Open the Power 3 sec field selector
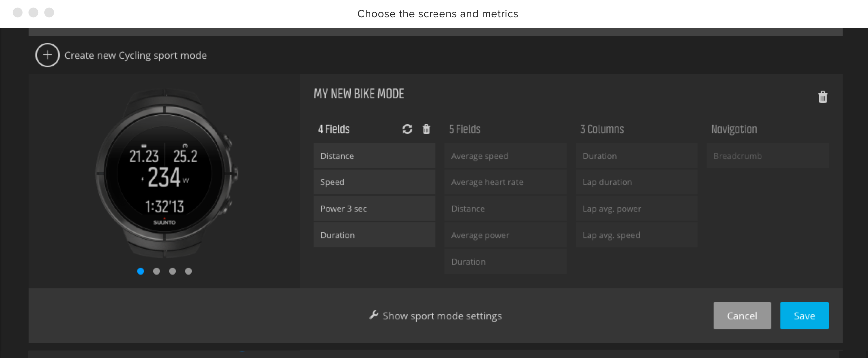The image size is (868, 358). pos(375,208)
